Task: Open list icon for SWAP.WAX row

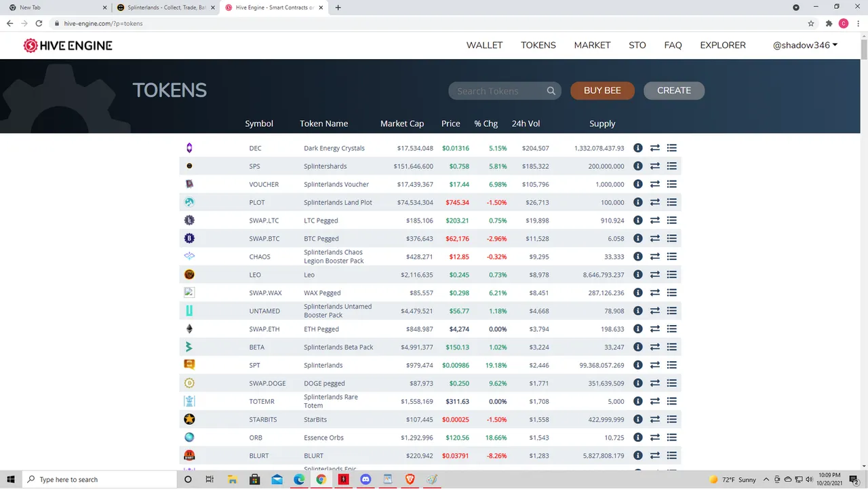Action: tap(672, 293)
